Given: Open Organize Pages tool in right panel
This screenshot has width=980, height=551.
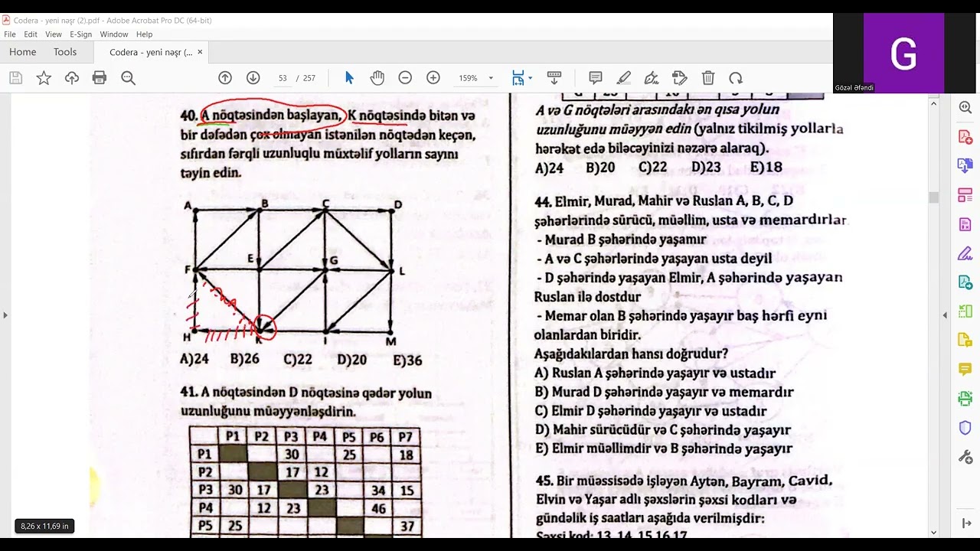Looking at the screenshot, I should 965,194.
